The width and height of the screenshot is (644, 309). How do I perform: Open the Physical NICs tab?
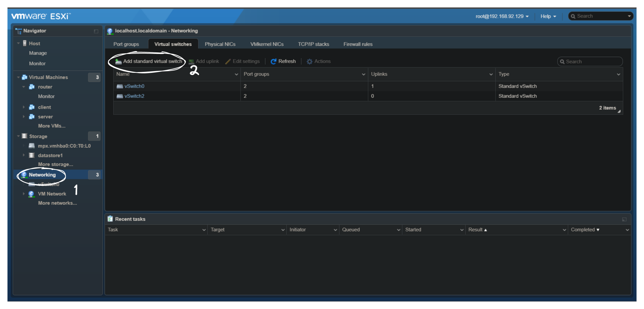220,44
